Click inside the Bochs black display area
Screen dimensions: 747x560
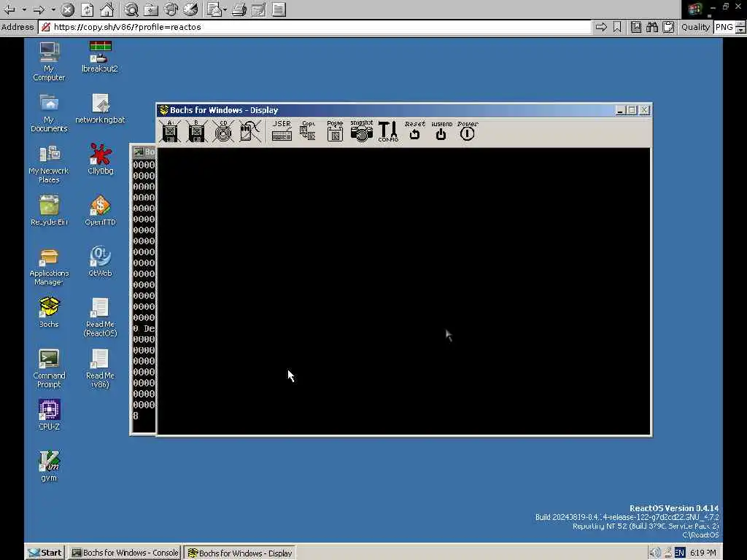[x=403, y=291]
